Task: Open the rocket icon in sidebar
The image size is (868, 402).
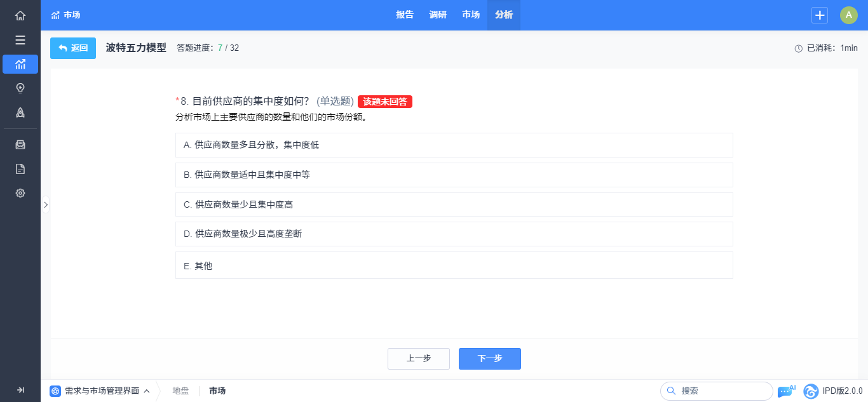Action: tap(20, 112)
